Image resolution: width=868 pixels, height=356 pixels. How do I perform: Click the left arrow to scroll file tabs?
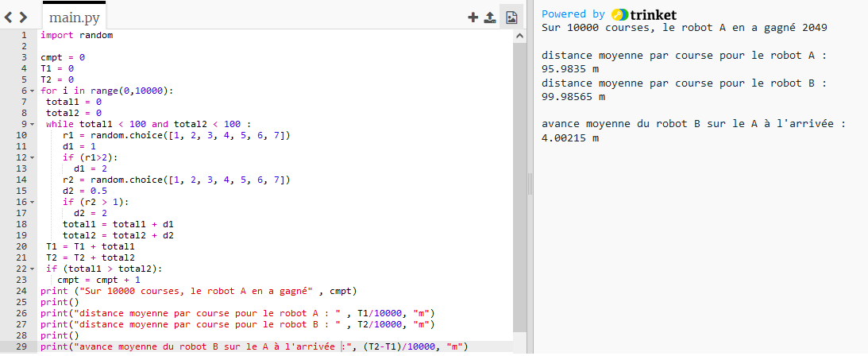9,17
